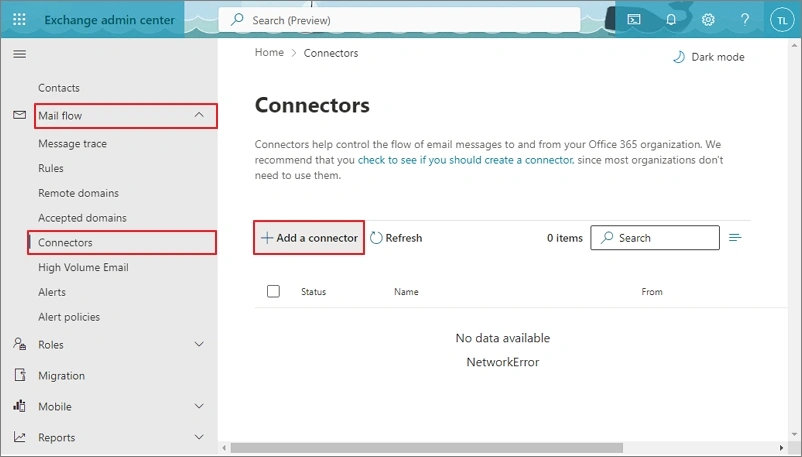The image size is (802, 457).
Task: Click the search magnifier in top bar
Action: (x=237, y=19)
